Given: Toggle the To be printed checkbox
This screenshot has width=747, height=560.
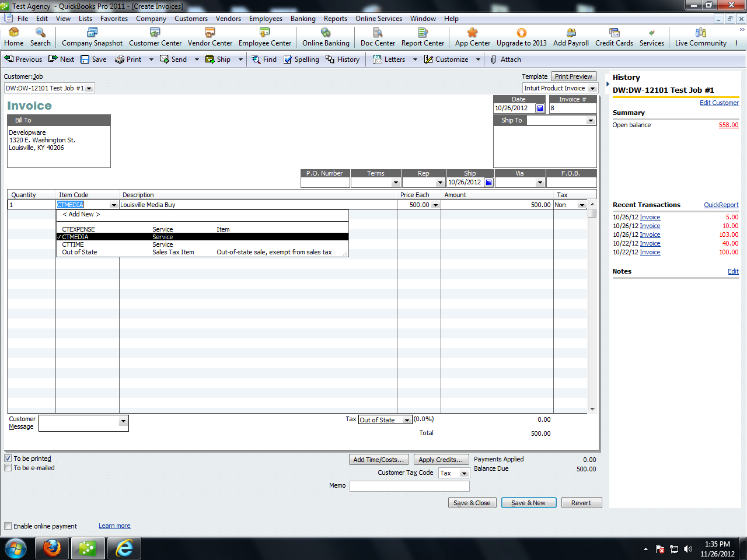Looking at the screenshot, I should [8, 459].
